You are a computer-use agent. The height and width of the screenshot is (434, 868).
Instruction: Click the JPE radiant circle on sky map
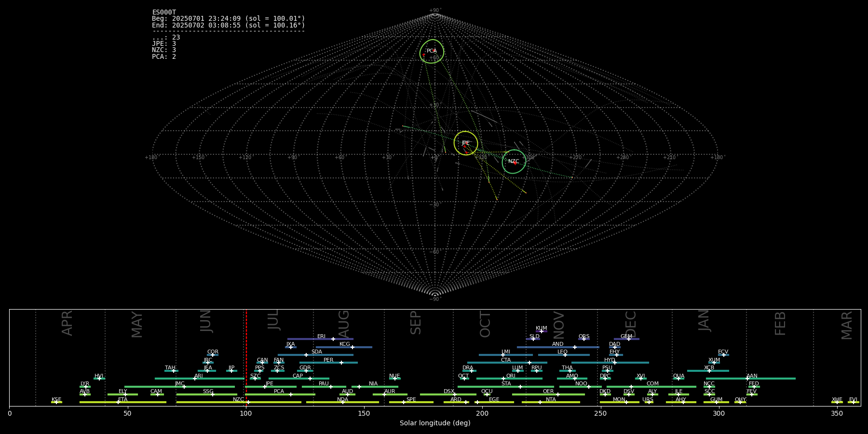pos(466,143)
